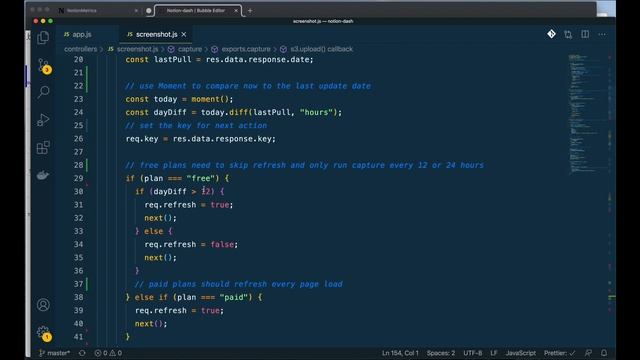The image size is (640, 360).
Task: Open the Source Control view with pending badge
Action: tap(44, 65)
